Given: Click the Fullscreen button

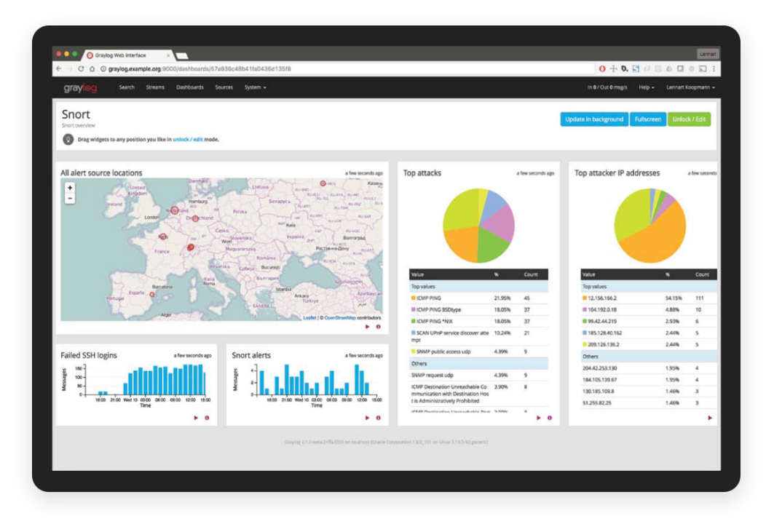Looking at the screenshot, I should coord(647,119).
